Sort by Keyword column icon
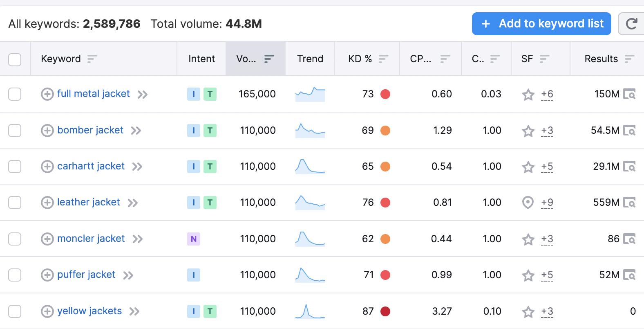Image resolution: width=644 pixels, height=329 pixels. click(x=92, y=59)
